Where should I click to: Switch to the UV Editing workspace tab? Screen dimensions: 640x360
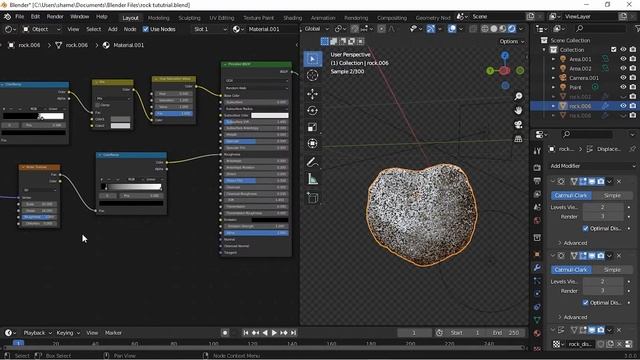coord(222,18)
